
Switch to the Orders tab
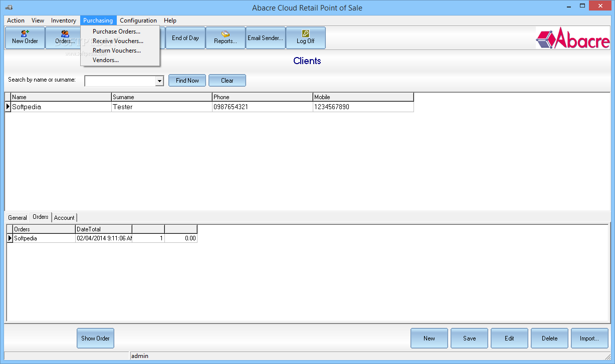pos(41,217)
